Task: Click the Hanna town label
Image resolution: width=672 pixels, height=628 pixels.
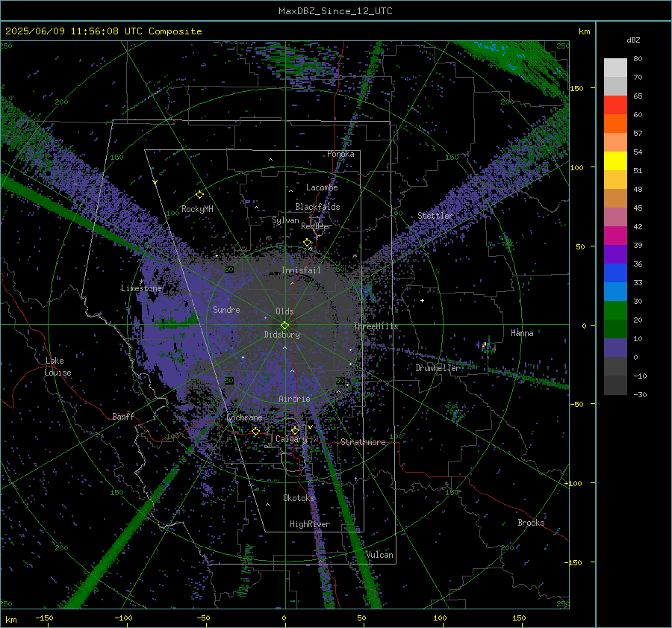Action: 522,332
